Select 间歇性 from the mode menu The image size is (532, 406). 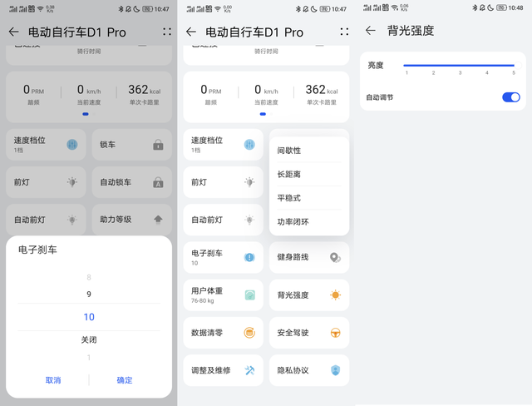(289, 151)
